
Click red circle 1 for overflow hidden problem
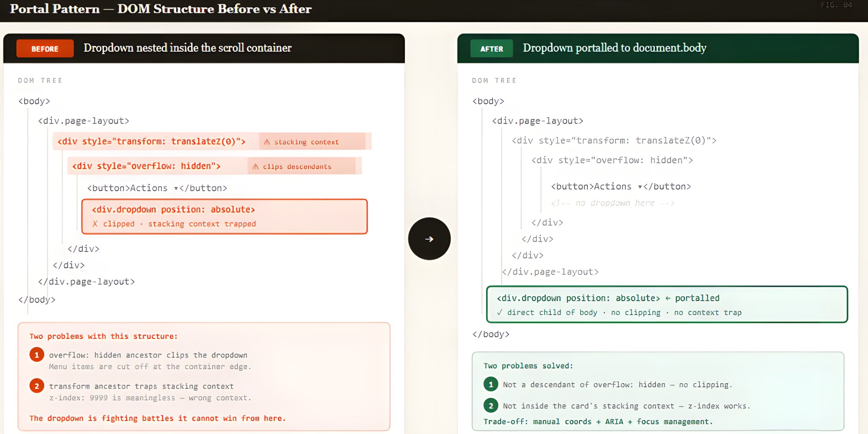coord(37,355)
